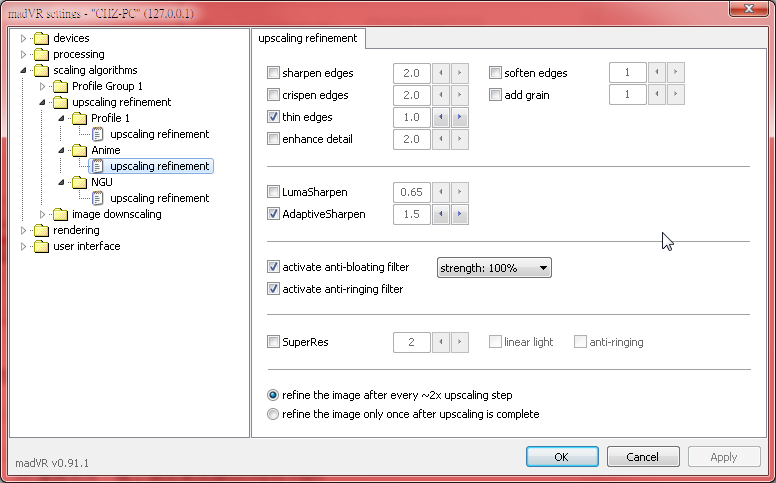776x483 pixels.
Task: Click the Cancel button
Action: click(642, 457)
